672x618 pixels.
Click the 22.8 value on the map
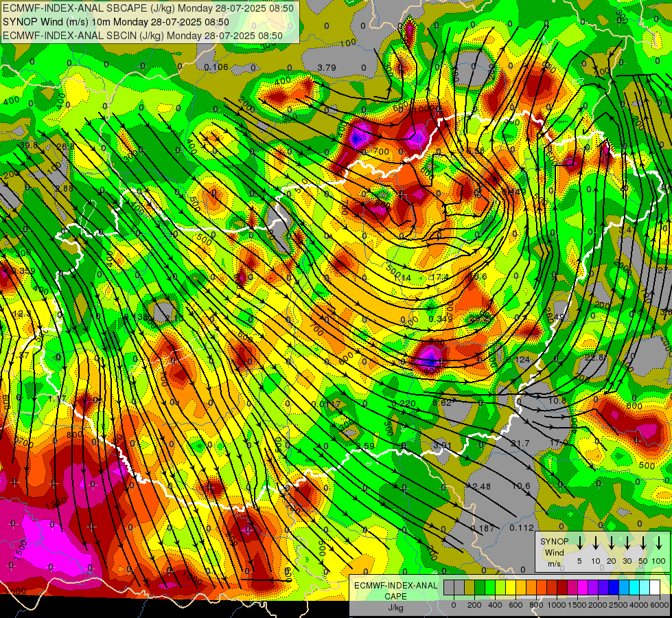[x=595, y=357]
